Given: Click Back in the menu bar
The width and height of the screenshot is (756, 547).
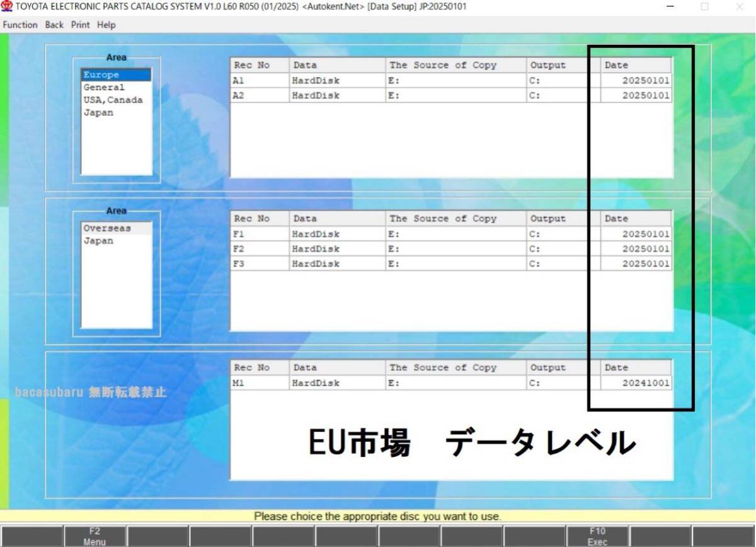Looking at the screenshot, I should [x=54, y=25].
